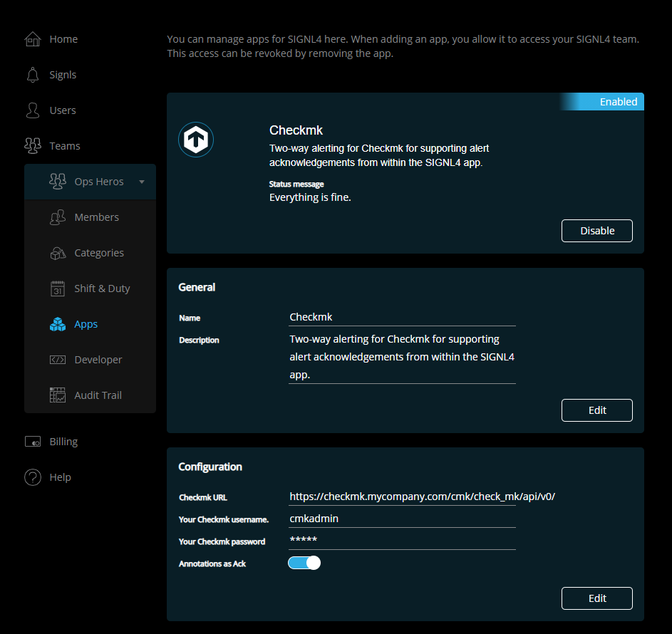Click the Home house icon
Viewport: 672px width, 634px height.
point(33,39)
